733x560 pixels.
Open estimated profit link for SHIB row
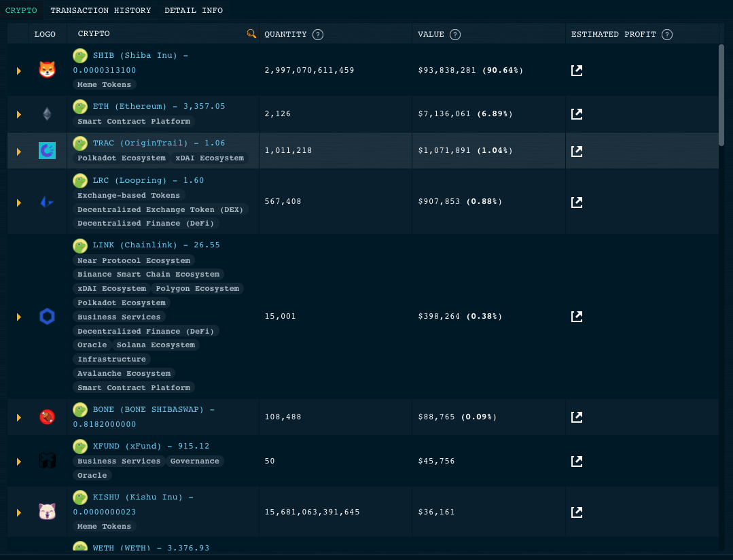pyautogui.click(x=577, y=70)
